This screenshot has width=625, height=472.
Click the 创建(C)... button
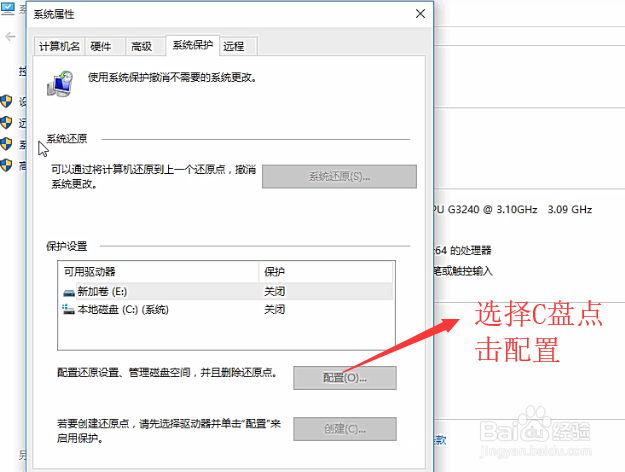345,429
